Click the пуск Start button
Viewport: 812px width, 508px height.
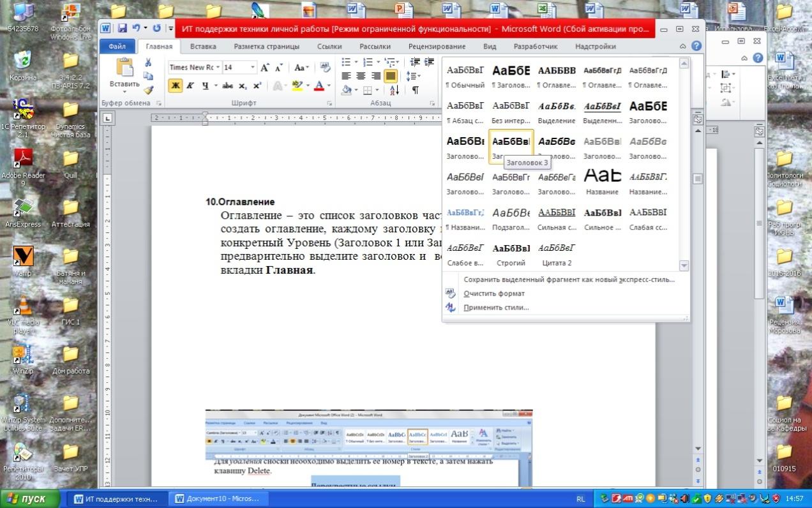(x=31, y=498)
